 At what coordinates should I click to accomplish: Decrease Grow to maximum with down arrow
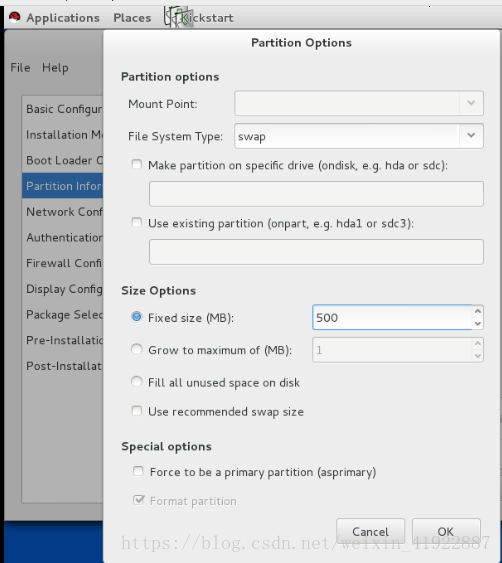pos(478,356)
